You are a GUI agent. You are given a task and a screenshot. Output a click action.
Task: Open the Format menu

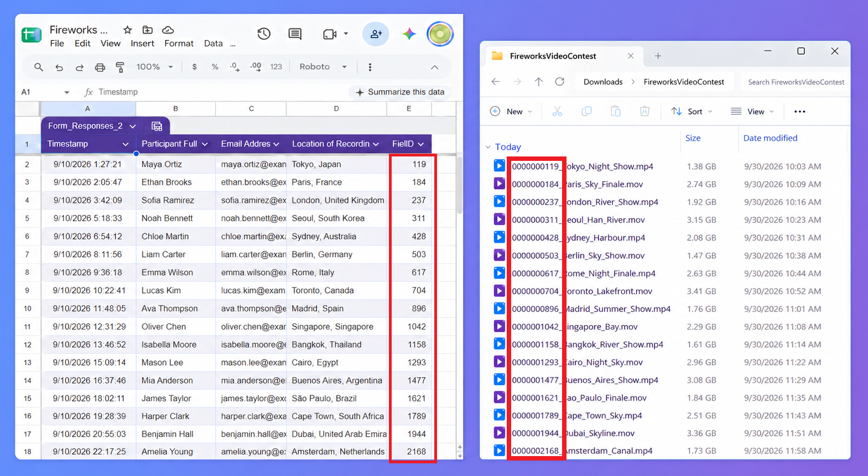(179, 44)
